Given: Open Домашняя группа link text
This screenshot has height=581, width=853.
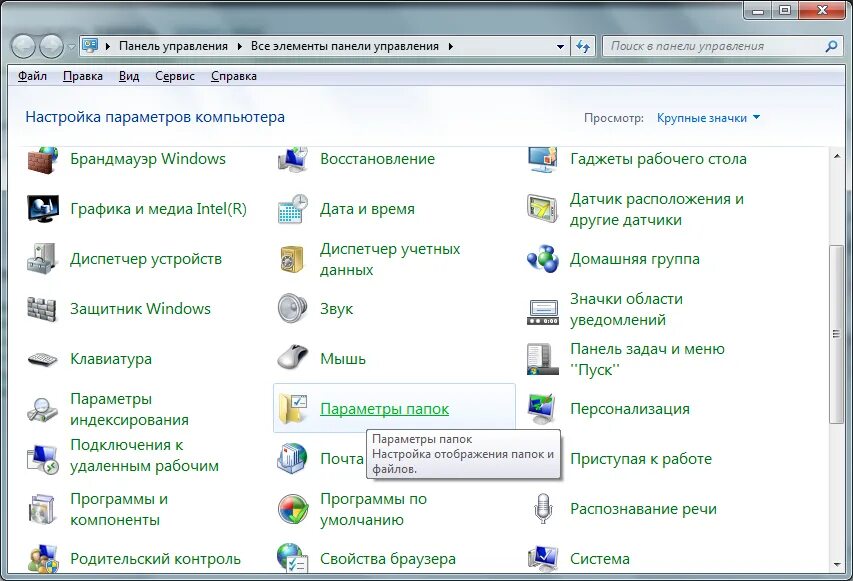Looking at the screenshot, I should tap(635, 259).
